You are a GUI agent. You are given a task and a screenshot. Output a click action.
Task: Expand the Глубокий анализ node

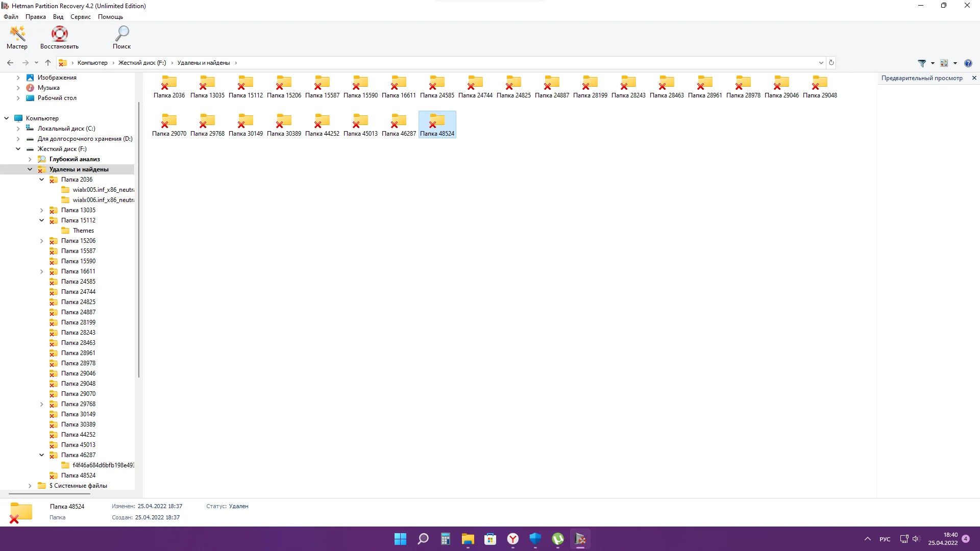point(30,159)
